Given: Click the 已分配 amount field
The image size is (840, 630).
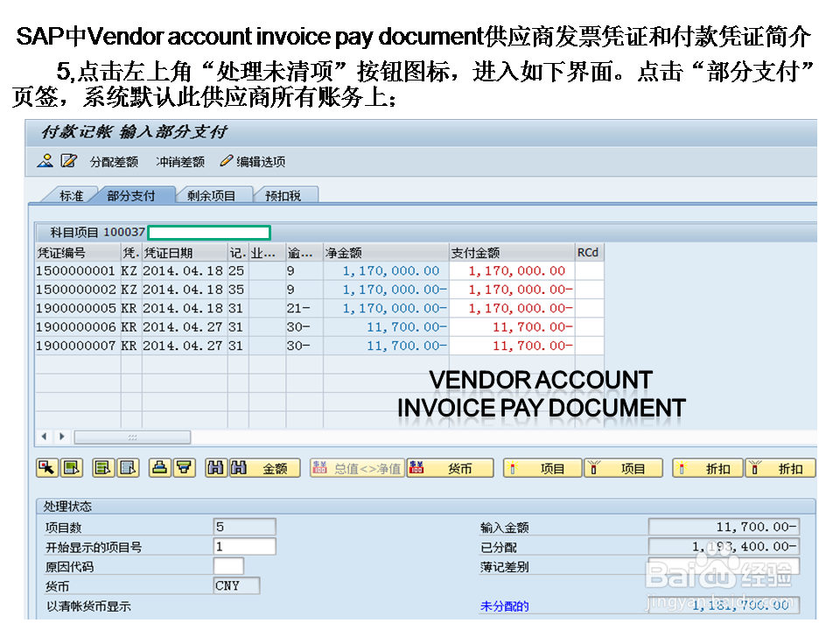Looking at the screenshot, I should pos(724,546).
